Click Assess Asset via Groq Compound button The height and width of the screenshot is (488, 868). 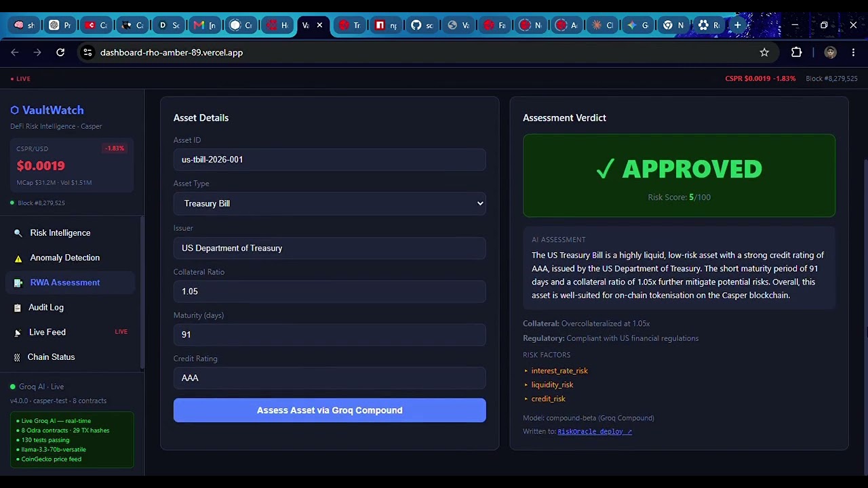(330, 410)
